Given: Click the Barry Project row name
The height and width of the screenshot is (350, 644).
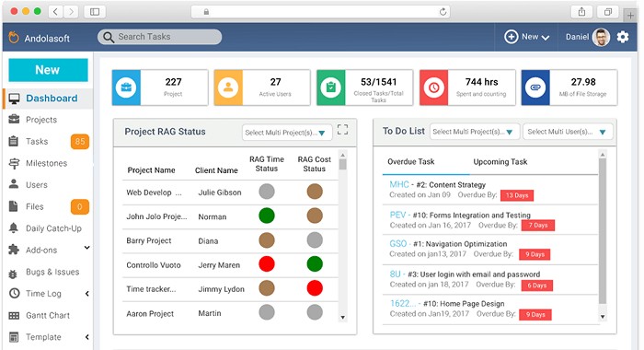Looking at the screenshot, I should pyautogui.click(x=149, y=240).
